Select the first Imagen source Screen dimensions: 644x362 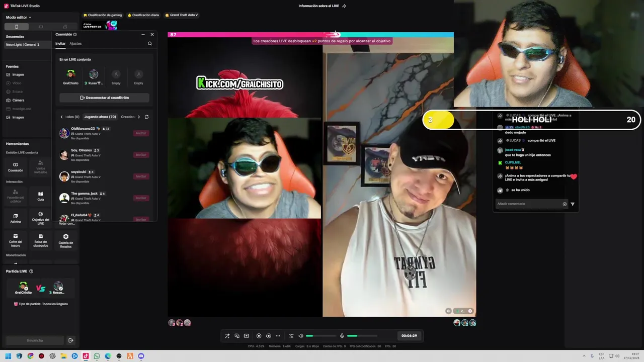[x=18, y=74]
